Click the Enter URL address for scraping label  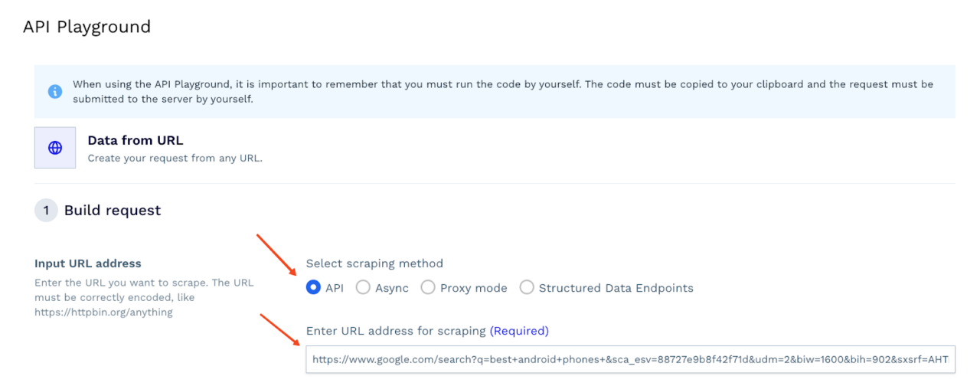pos(396,331)
